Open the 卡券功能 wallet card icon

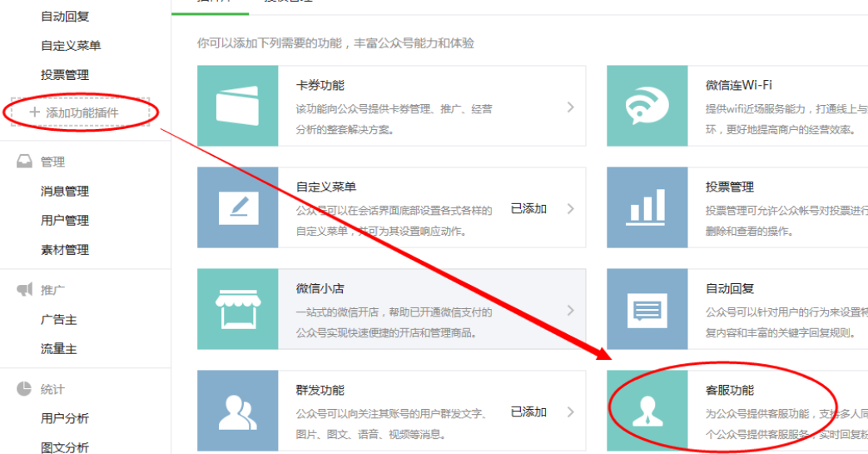pyautogui.click(x=237, y=105)
